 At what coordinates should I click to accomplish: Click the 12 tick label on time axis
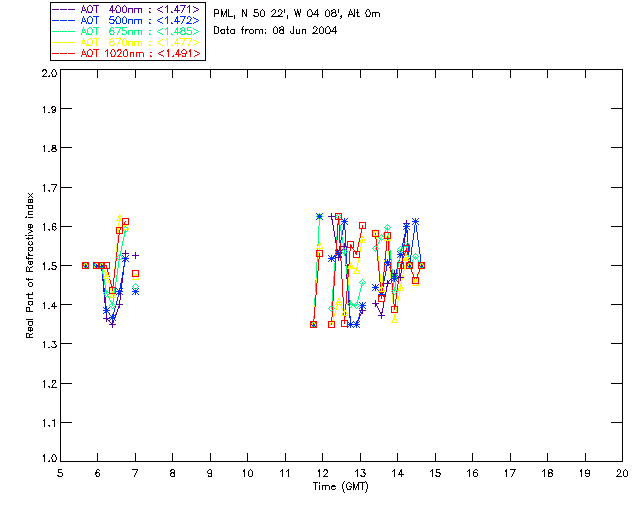point(322,474)
